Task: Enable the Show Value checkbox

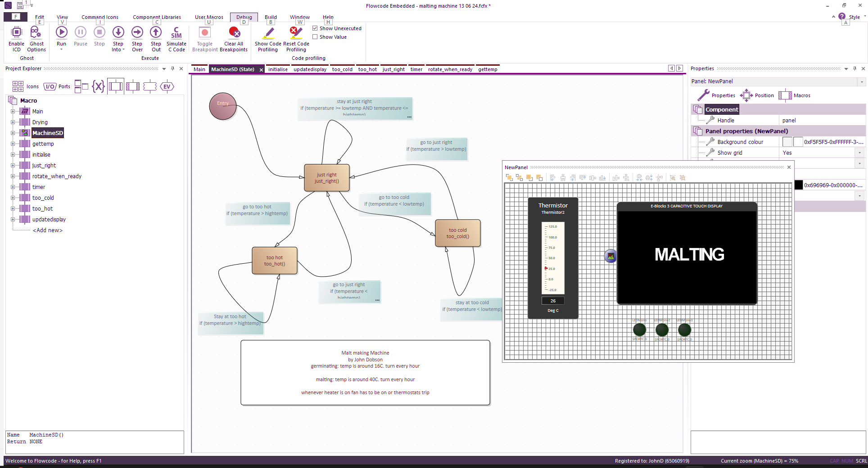Action: click(x=315, y=37)
